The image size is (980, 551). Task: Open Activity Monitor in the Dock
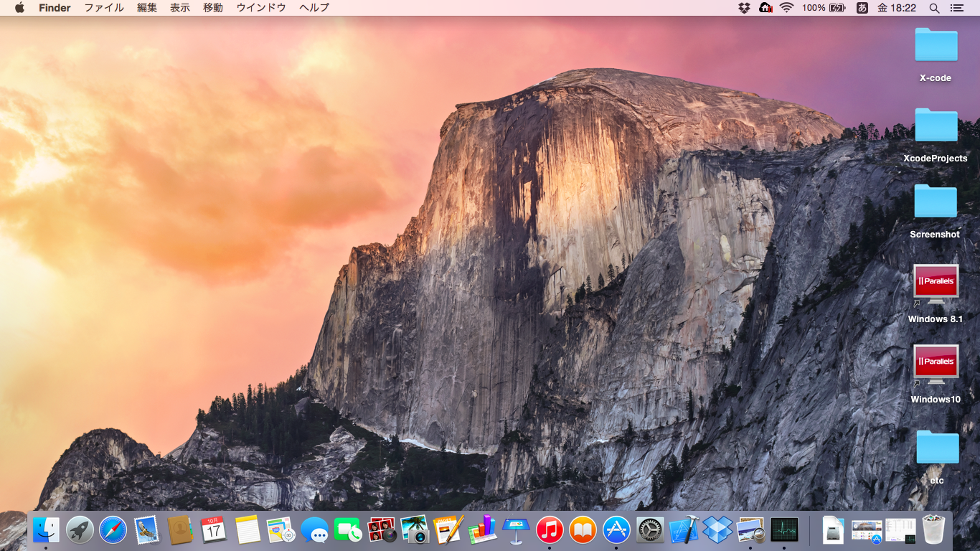pyautogui.click(x=784, y=530)
